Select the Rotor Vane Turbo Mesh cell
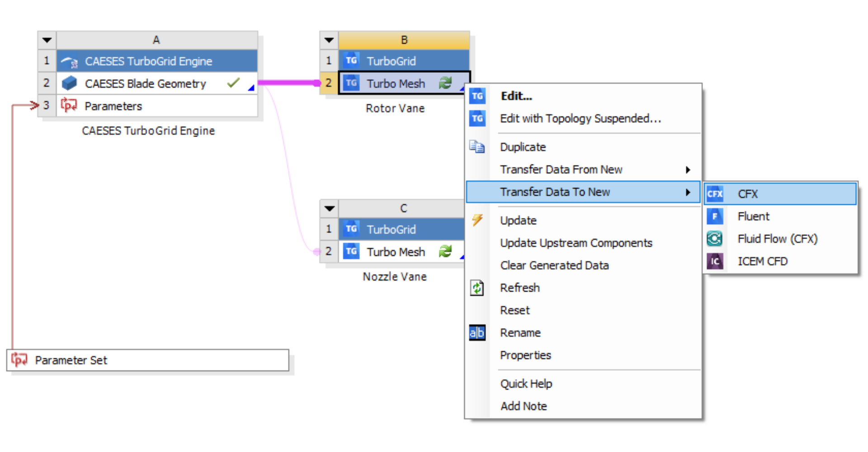868x452 pixels. pyautogui.click(x=404, y=83)
